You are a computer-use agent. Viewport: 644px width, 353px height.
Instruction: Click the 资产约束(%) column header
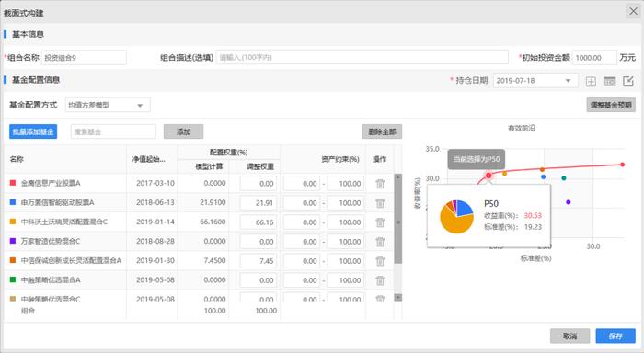pos(340,159)
